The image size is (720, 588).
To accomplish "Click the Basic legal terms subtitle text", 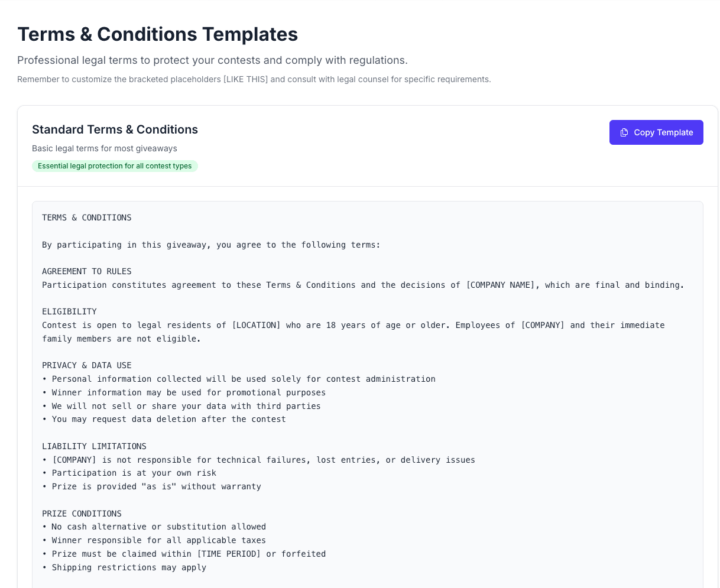I will (105, 148).
